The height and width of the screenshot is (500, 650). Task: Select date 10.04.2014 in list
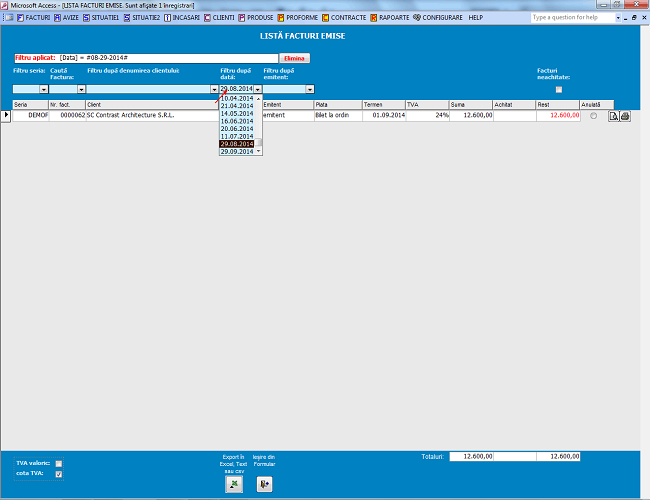[x=237, y=98]
